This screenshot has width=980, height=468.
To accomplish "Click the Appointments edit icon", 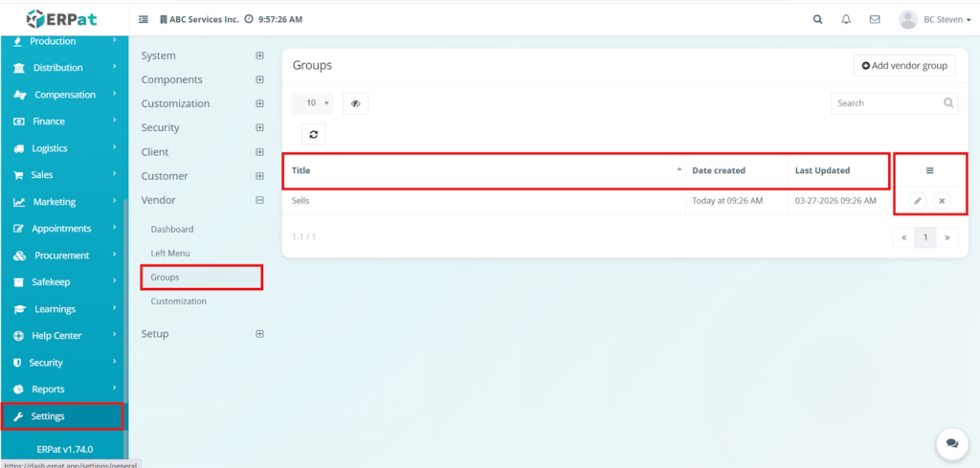I will pos(19,229).
